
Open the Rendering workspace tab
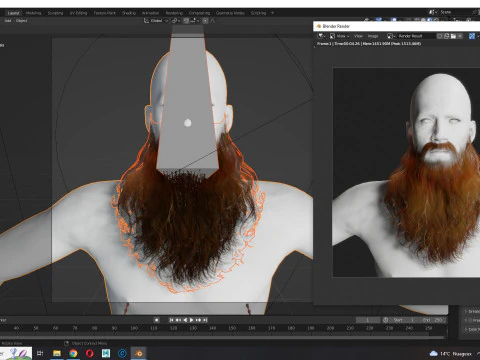pyautogui.click(x=174, y=13)
